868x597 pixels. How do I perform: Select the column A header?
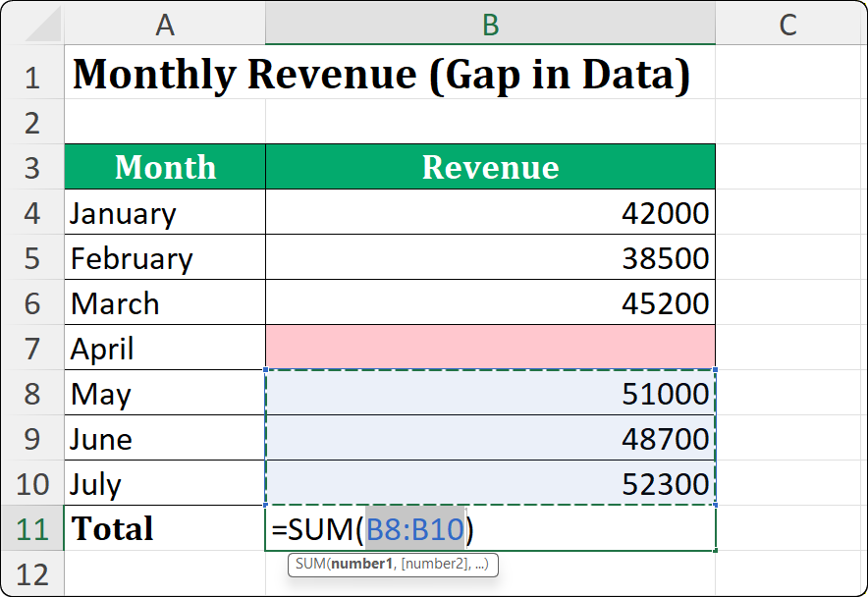coord(165,26)
